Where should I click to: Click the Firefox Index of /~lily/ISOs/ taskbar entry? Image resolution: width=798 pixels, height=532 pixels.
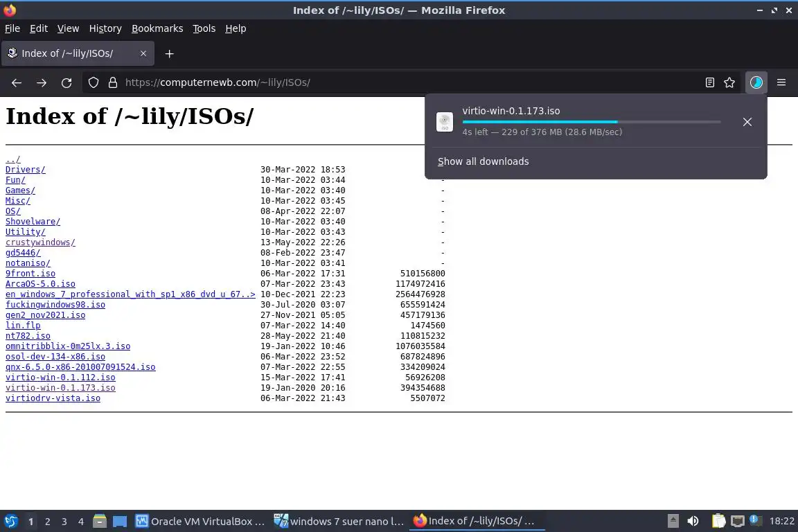(x=477, y=522)
